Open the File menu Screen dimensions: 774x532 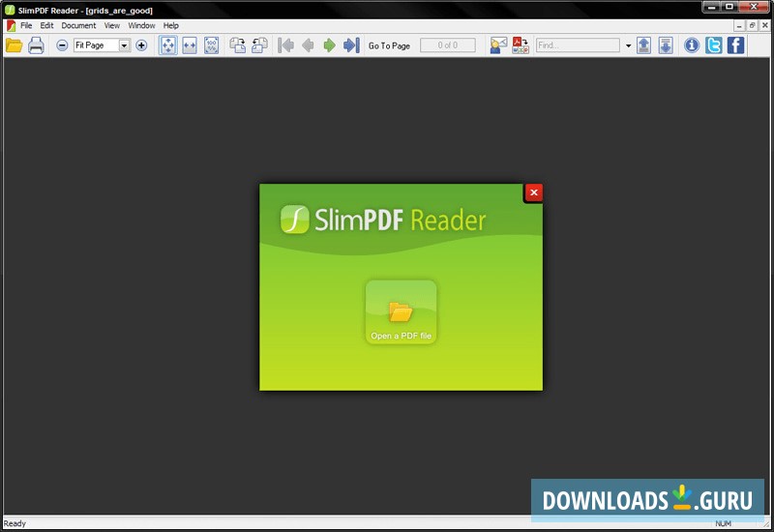(x=26, y=26)
